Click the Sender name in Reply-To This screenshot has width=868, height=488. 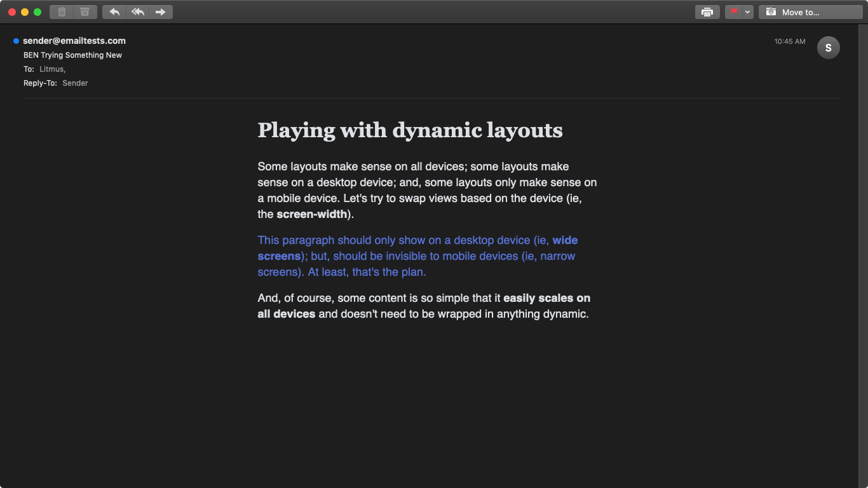[75, 83]
